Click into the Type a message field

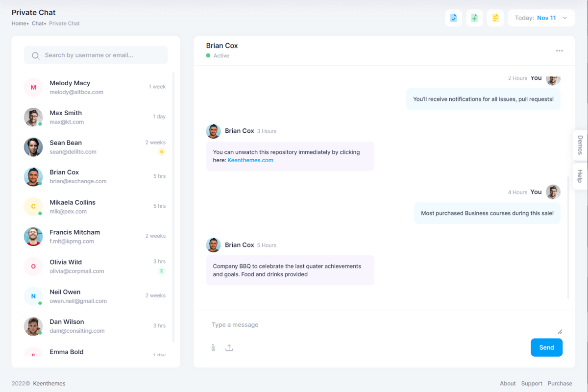tap(382, 325)
